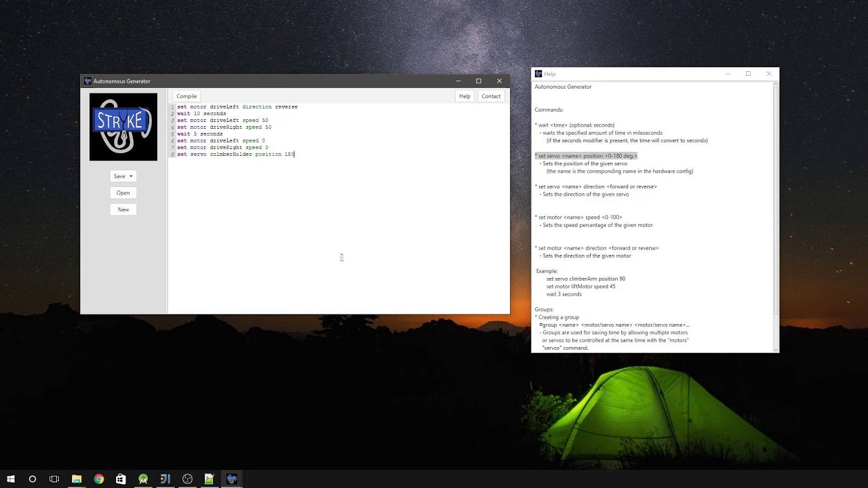Viewport: 868px width, 488px height.
Task: Click the Compile button
Action: [186, 96]
